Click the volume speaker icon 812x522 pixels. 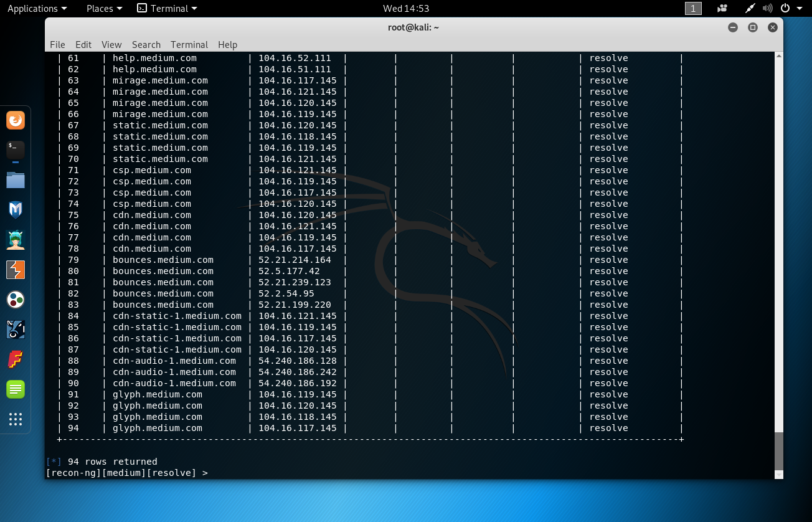pos(767,9)
